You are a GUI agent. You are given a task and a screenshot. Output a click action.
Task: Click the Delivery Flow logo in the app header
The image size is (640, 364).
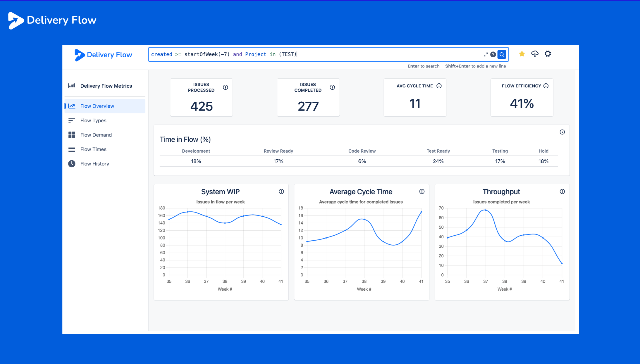[x=103, y=55]
